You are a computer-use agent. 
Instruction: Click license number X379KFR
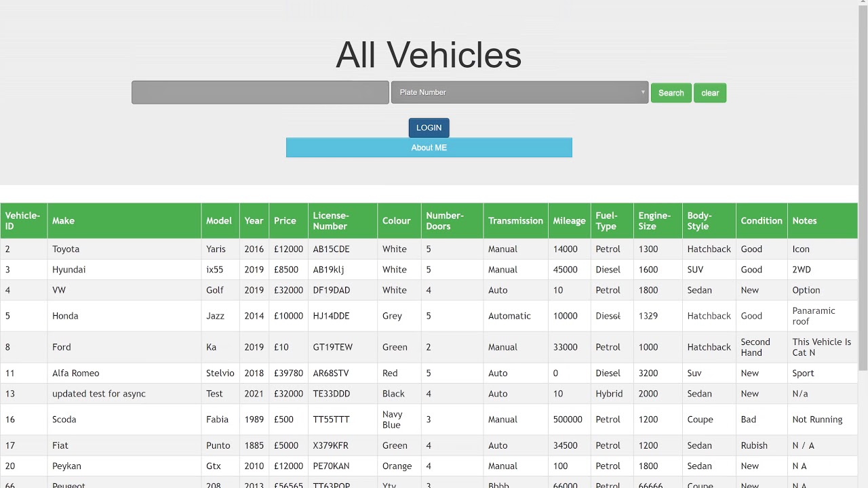[342, 445]
